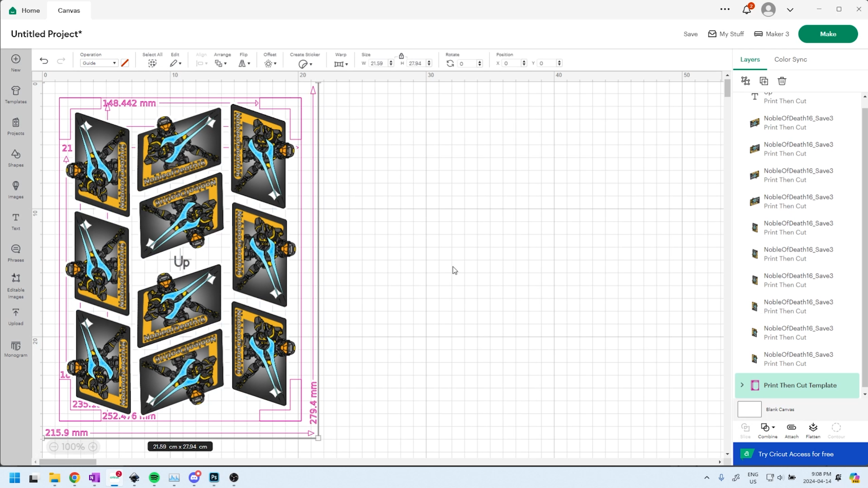Open the Edit dropdown
The image size is (868, 488).
[x=175, y=64]
